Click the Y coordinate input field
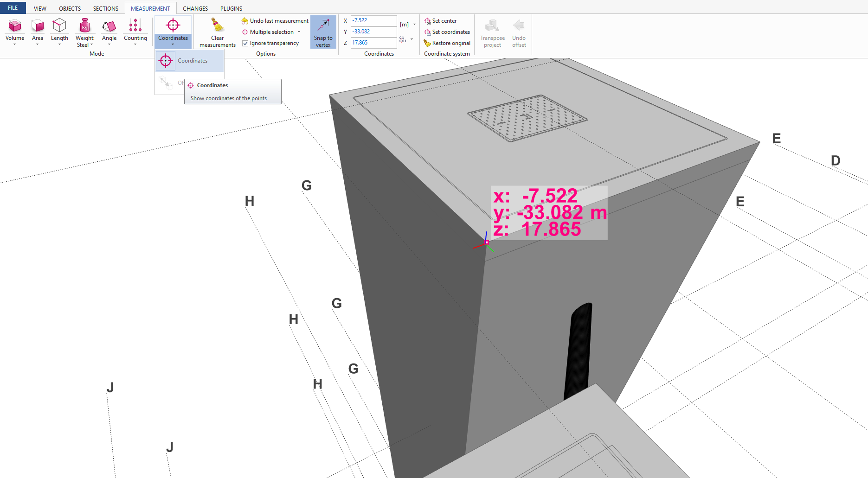The image size is (868, 478). pyautogui.click(x=373, y=32)
